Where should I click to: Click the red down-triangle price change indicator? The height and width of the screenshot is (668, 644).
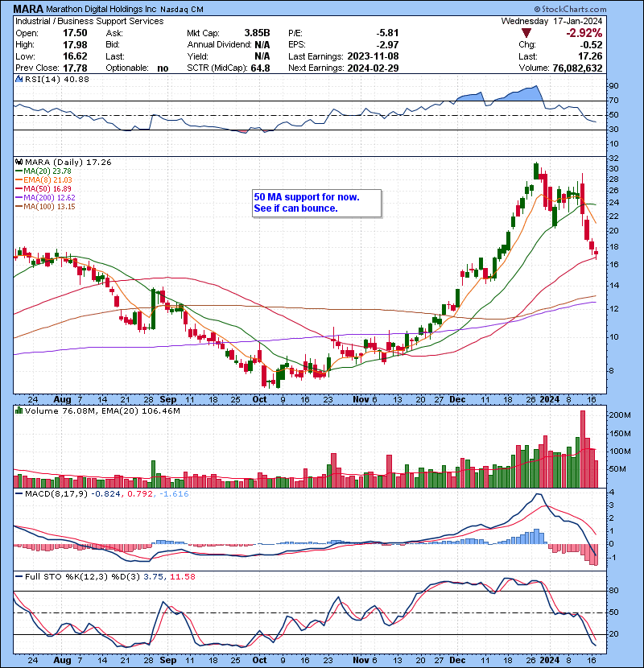tap(526, 33)
